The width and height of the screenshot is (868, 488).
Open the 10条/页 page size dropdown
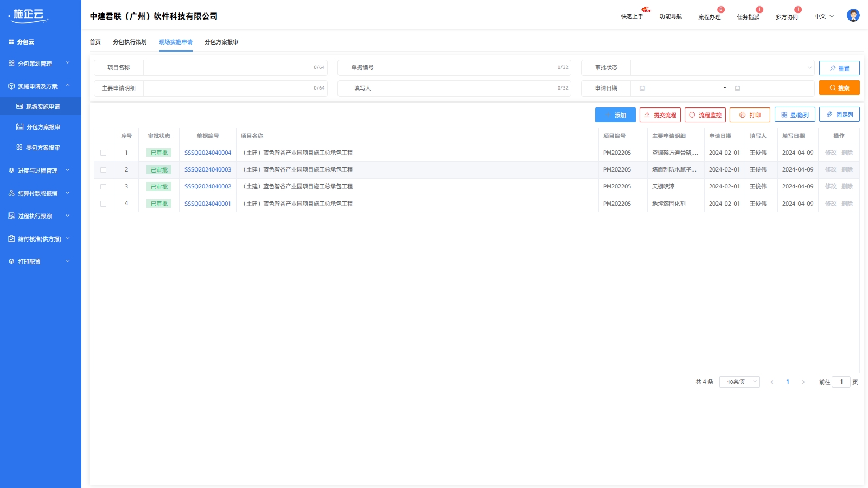[739, 382]
